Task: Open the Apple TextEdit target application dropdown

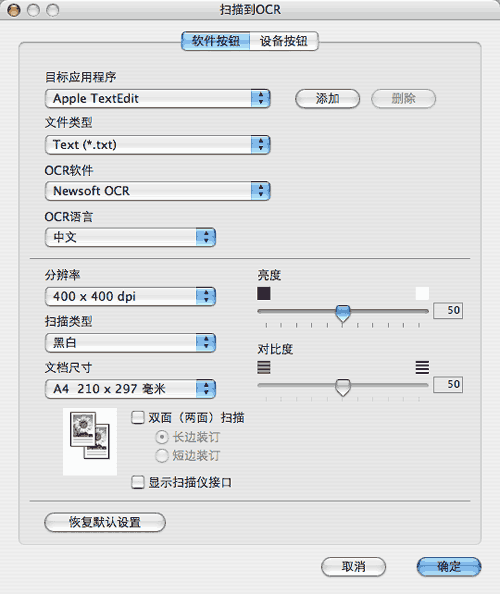Action: click(158, 98)
